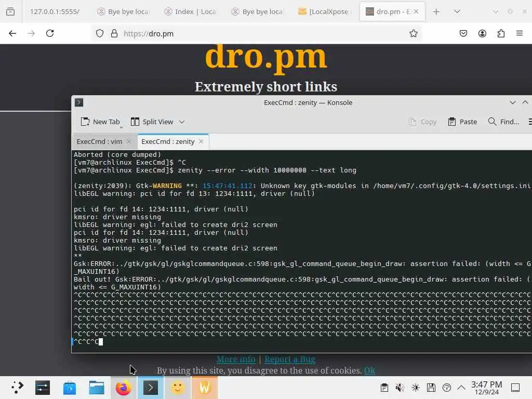This screenshot has width=532, height=399.
Task: Open Firefox View icon at tab bar start
Action: point(10,11)
